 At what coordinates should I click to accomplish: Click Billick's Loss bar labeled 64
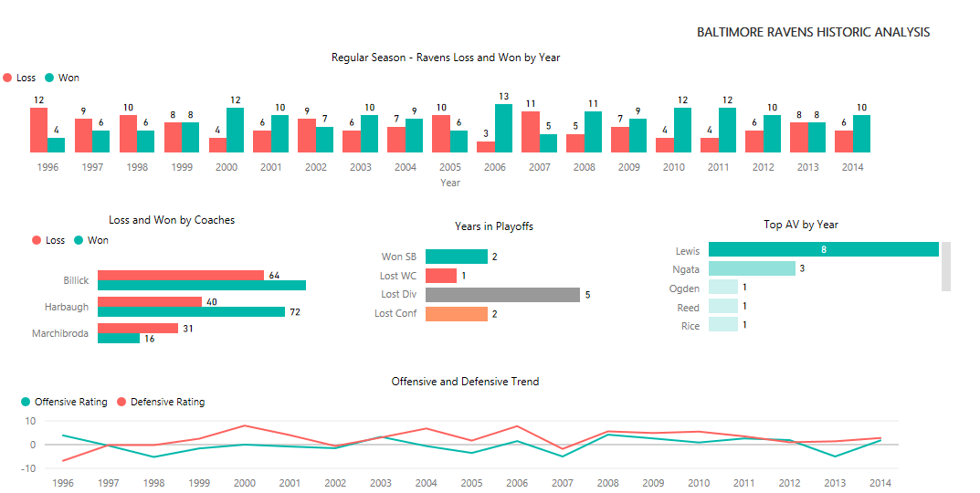tap(181, 276)
